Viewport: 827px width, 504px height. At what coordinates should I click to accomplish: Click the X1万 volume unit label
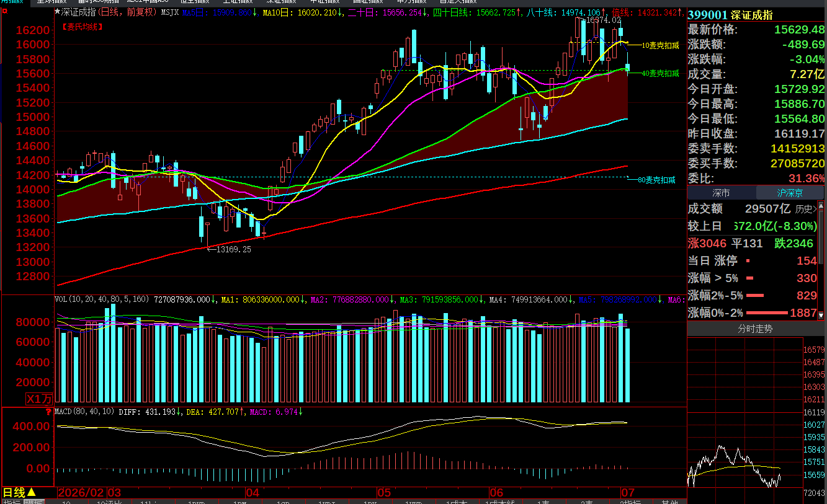40,399
